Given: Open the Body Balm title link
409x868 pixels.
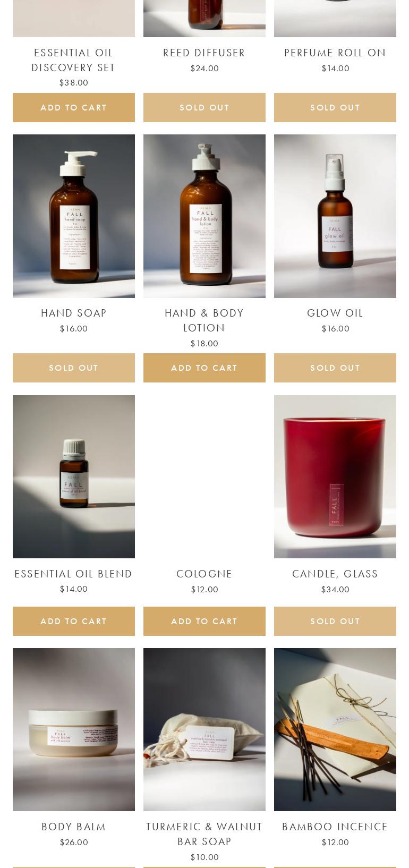Looking at the screenshot, I should (x=74, y=827).
